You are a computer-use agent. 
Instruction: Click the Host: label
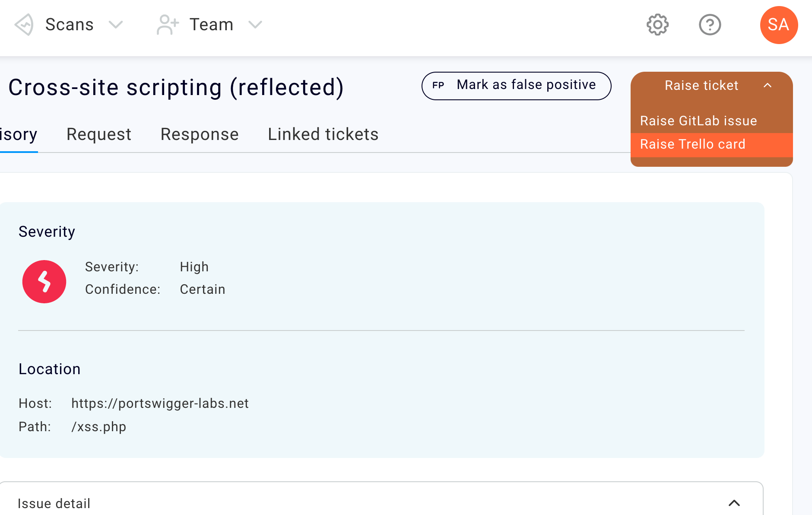click(35, 403)
